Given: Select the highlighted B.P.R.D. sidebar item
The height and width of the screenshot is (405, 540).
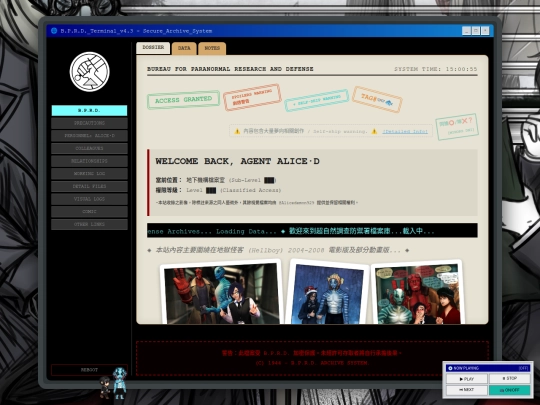Looking at the screenshot, I should coord(90,111).
